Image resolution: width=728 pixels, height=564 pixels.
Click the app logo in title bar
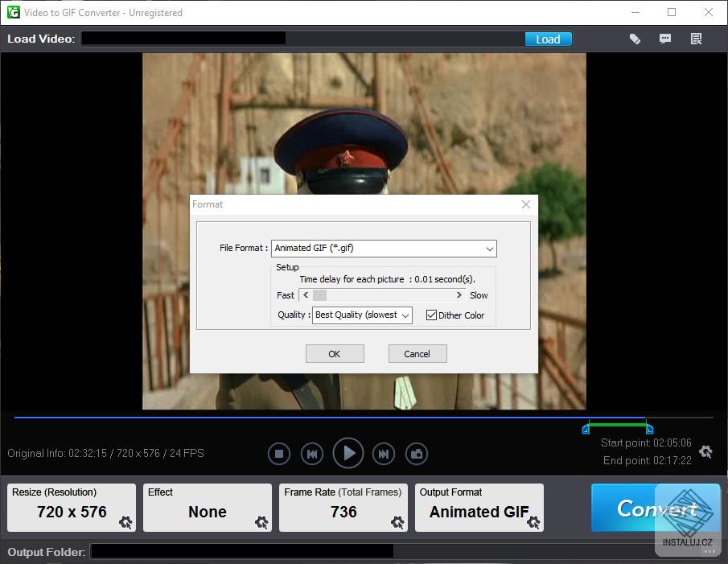coord(14,12)
